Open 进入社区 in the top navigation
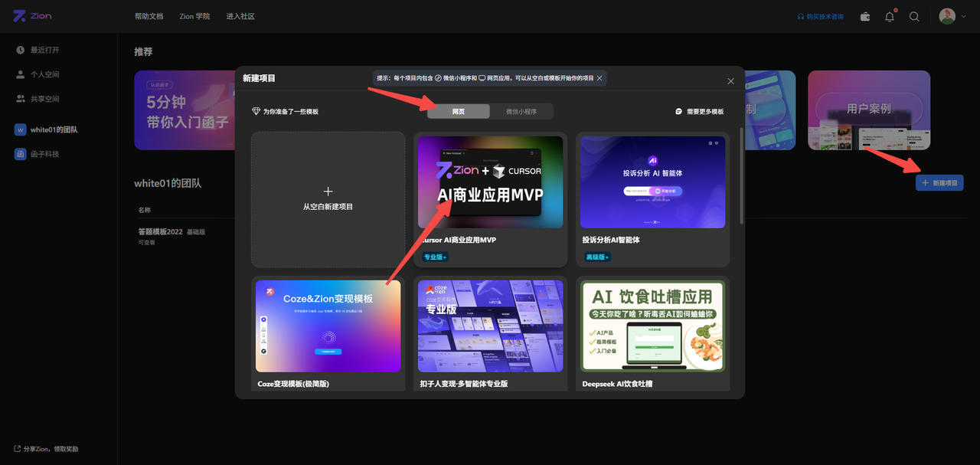The height and width of the screenshot is (465, 980). [240, 16]
